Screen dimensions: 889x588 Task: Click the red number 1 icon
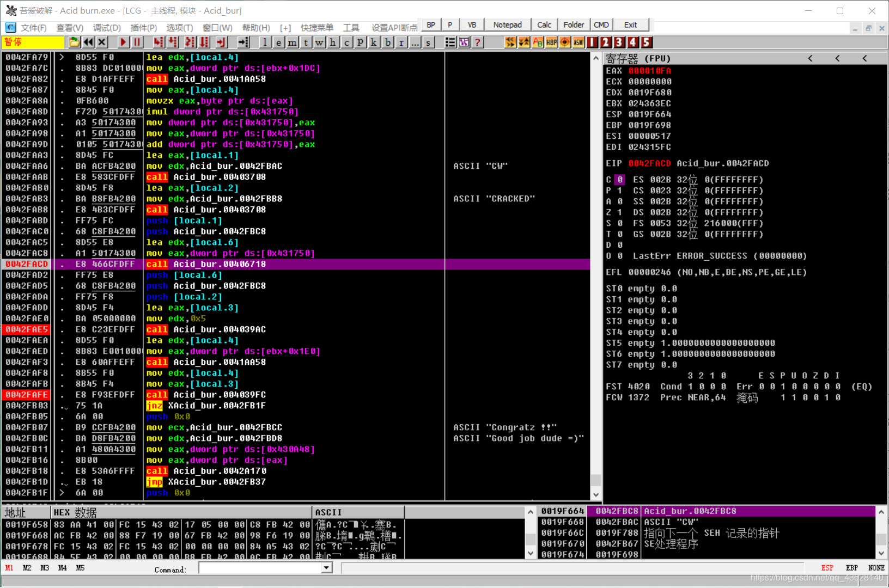[592, 42]
